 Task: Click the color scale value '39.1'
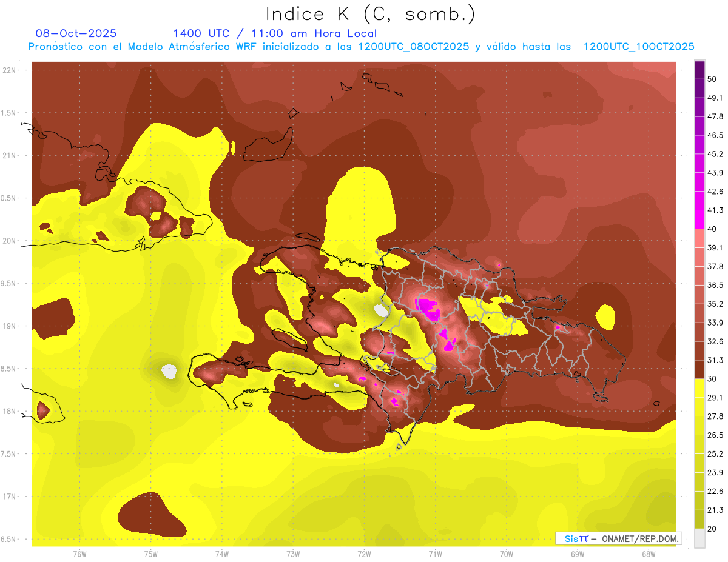pos(715,247)
